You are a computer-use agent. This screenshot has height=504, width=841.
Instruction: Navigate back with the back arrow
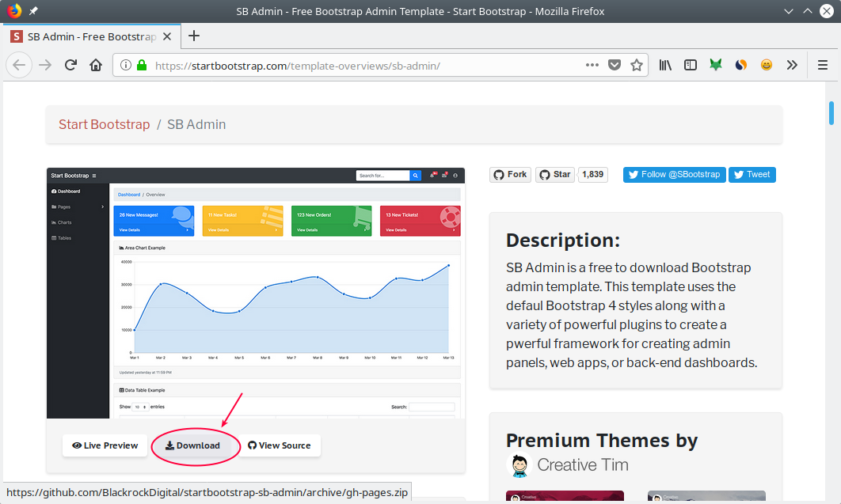19,65
